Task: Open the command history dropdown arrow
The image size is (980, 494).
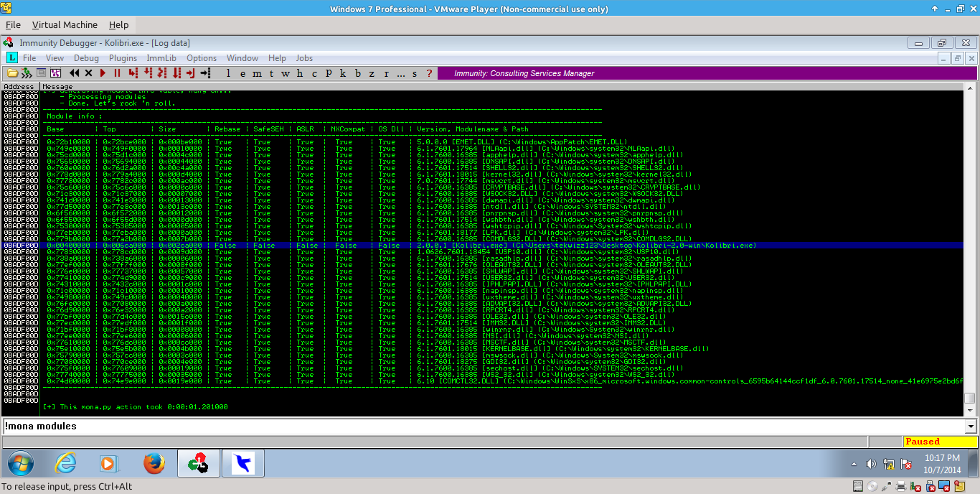Action: pos(971,427)
